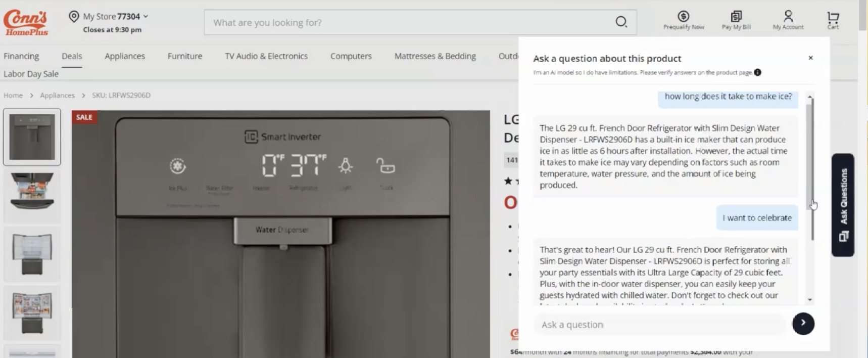This screenshot has width=868, height=358.
Task: Click the AI limitations info icon
Action: pyautogui.click(x=757, y=72)
